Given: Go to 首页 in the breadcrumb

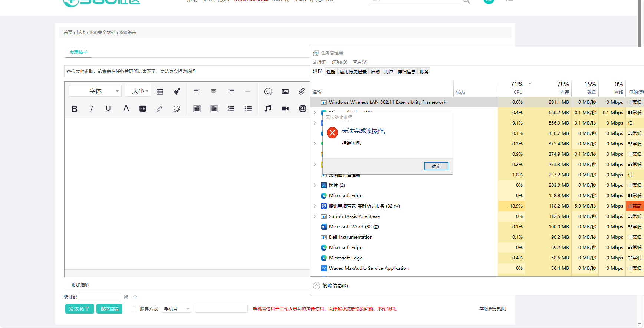Looking at the screenshot, I should tap(68, 33).
